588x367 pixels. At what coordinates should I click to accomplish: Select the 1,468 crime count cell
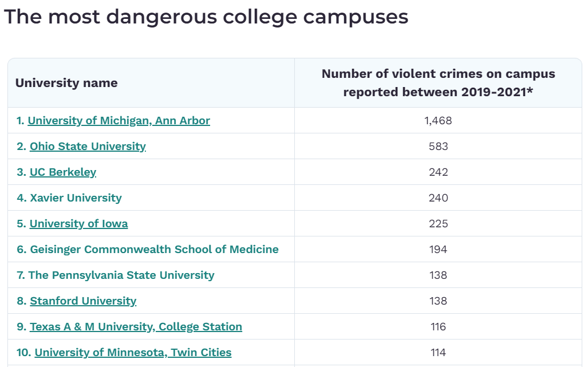pos(438,121)
